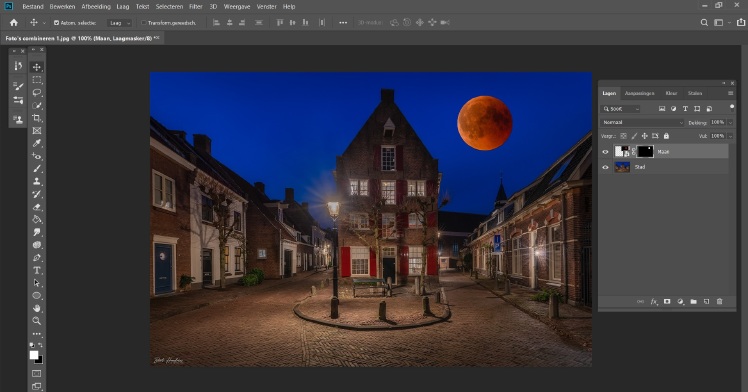Viewport: 748px width, 392px height.
Task: Open Afbeelding menu
Action: pos(96,7)
